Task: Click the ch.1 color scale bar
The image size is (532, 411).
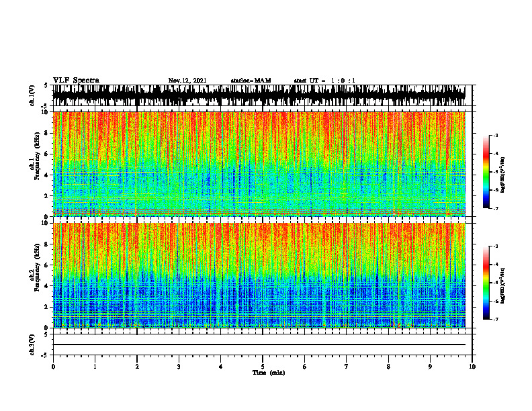Action: pyautogui.click(x=486, y=172)
